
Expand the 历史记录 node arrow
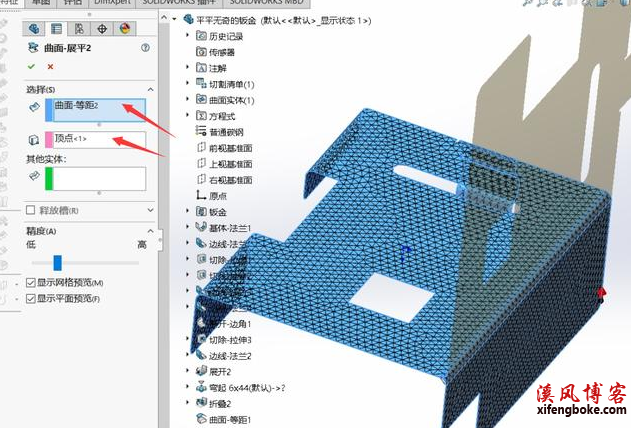tap(187, 35)
